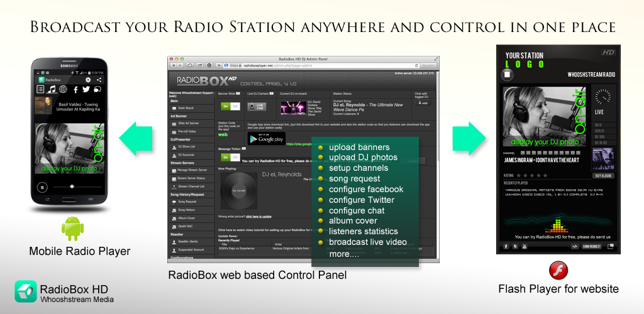
Task: Click Buy Album button in Flash player
Action: pyautogui.click(x=603, y=175)
